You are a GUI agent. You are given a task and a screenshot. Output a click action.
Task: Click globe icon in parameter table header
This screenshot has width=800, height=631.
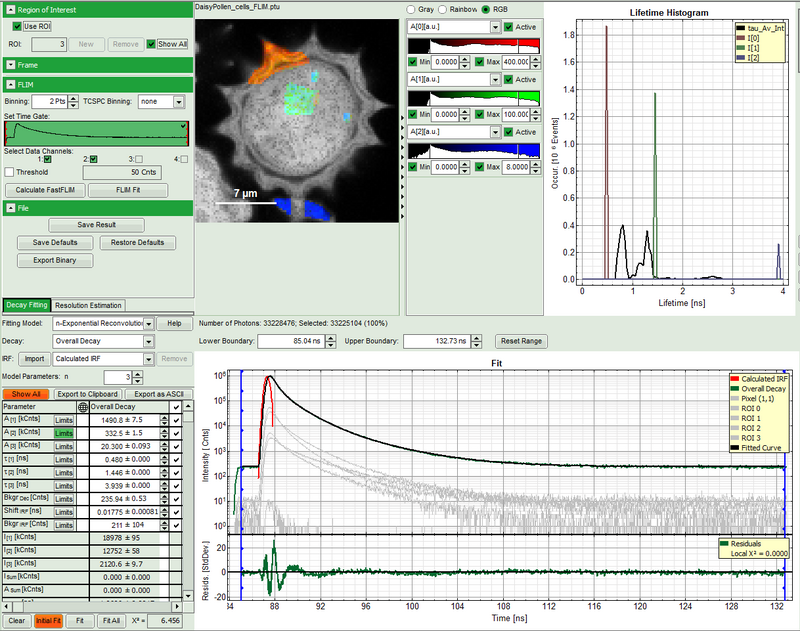[82, 407]
